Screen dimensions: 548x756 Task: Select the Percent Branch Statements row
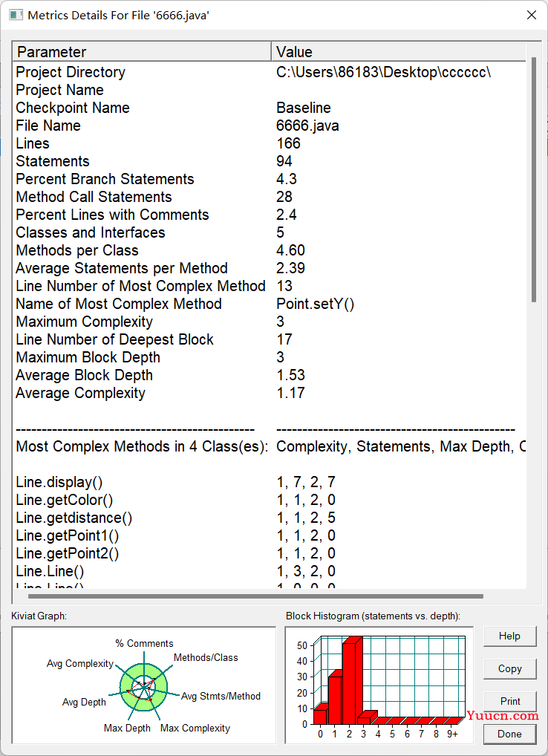tap(270, 179)
